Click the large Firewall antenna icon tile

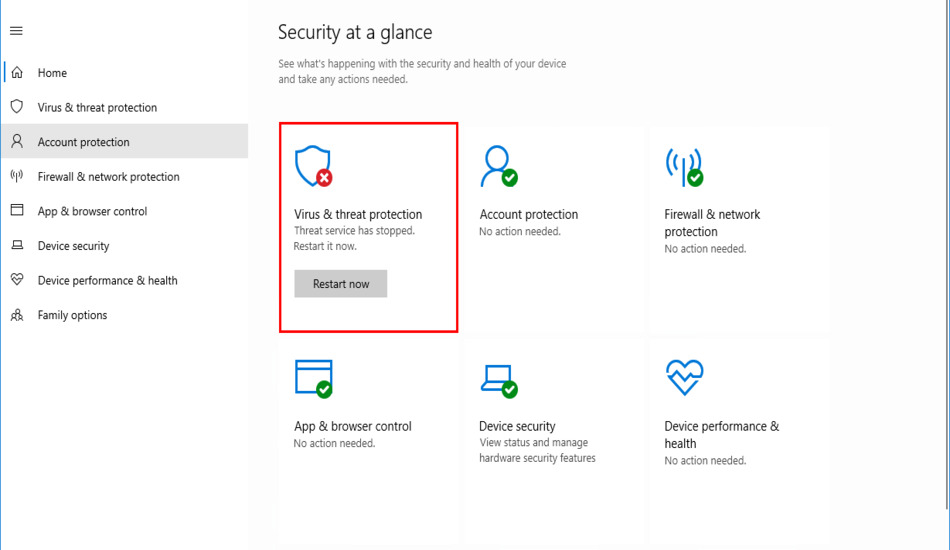(684, 166)
